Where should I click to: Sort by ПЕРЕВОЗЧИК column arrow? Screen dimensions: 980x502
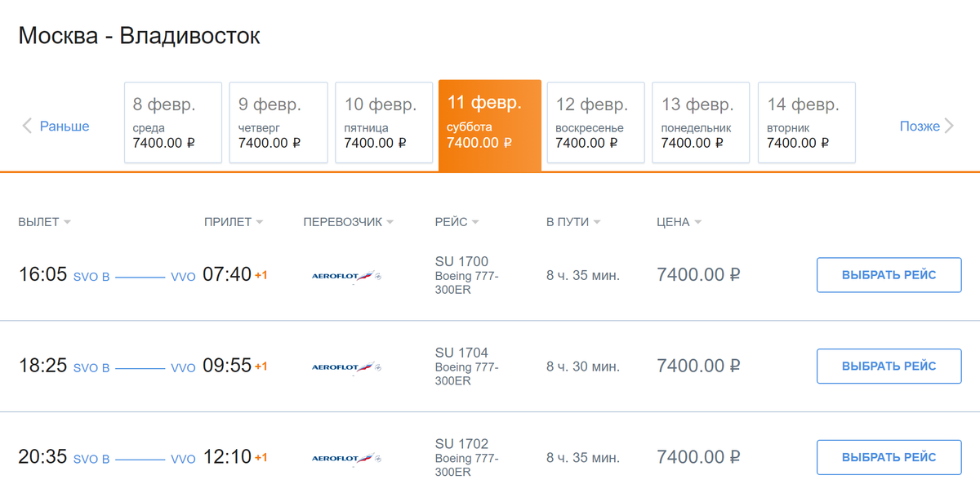(390, 222)
